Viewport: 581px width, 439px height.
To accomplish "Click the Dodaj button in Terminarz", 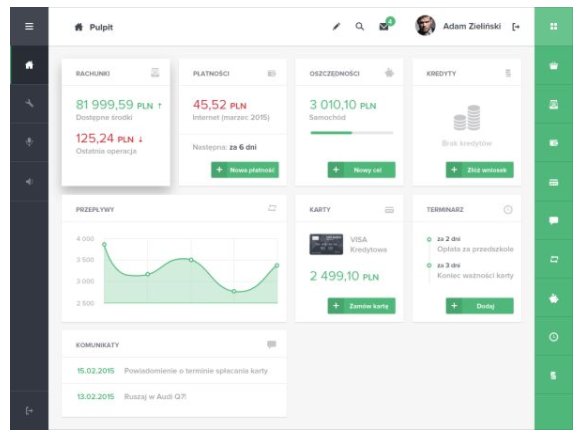I will pyautogui.click(x=479, y=306).
